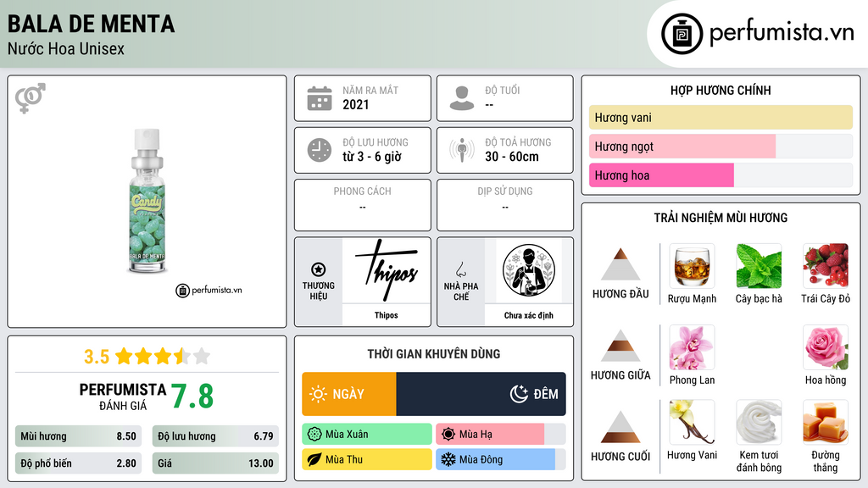This screenshot has width=868, height=488.
Task: Click the Độ phổ biến 2.80 score
Action: coord(79,463)
